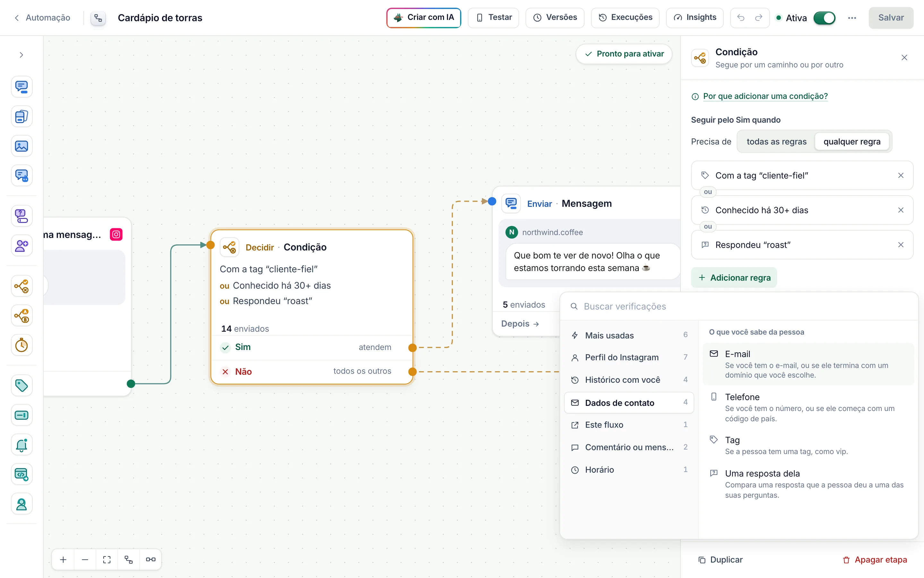The width and height of the screenshot is (924, 578).
Task: Select 'qualquer regra' option
Action: click(852, 141)
